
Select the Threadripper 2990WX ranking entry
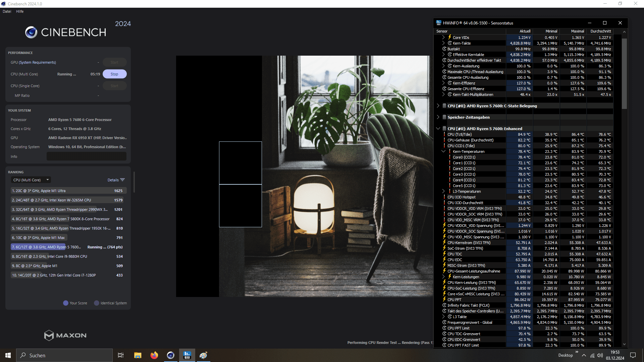pyautogui.click(x=68, y=209)
